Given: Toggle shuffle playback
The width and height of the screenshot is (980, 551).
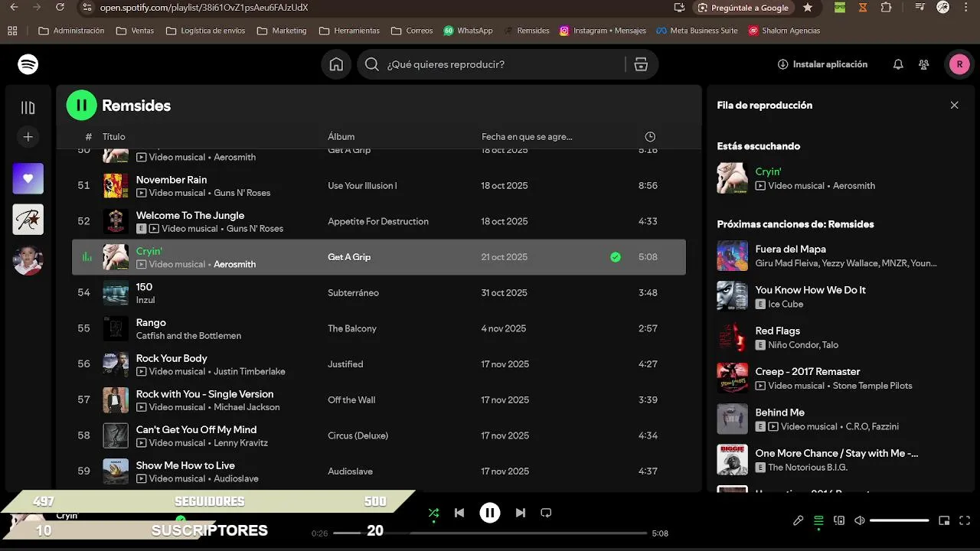Looking at the screenshot, I should tap(433, 513).
